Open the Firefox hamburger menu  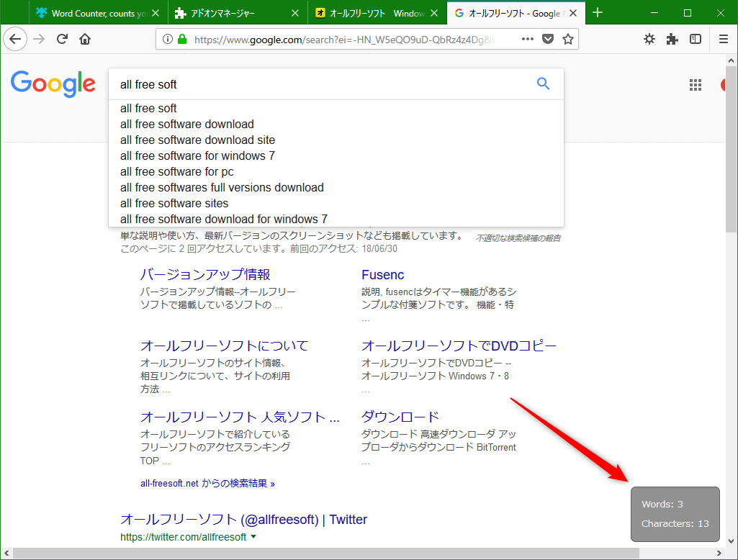click(724, 39)
